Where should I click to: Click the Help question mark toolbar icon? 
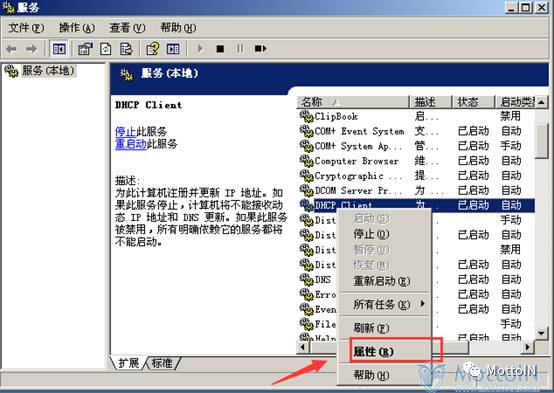153,49
